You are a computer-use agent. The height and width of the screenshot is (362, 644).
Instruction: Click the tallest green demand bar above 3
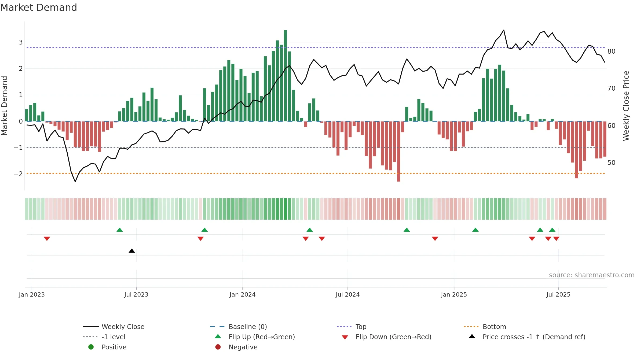(x=285, y=76)
